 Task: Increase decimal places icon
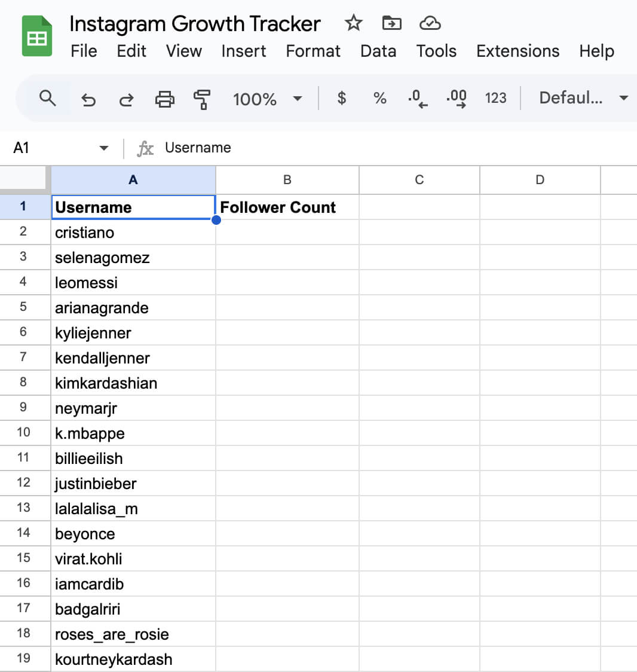[x=456, y=99]
